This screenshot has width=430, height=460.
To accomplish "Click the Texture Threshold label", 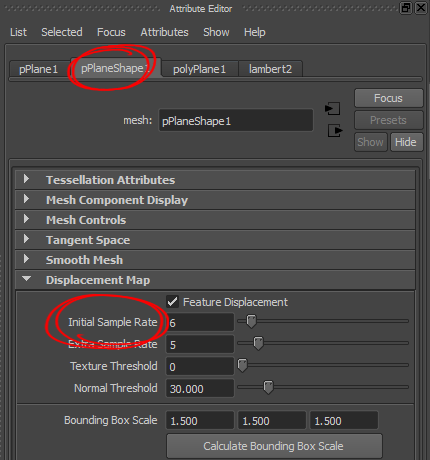I will [114, 366].
